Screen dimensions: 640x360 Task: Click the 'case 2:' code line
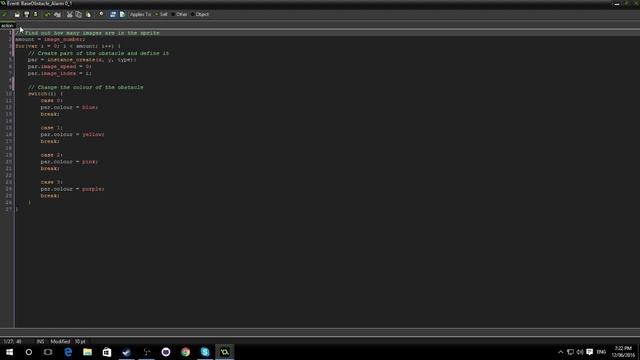[51, 155]
